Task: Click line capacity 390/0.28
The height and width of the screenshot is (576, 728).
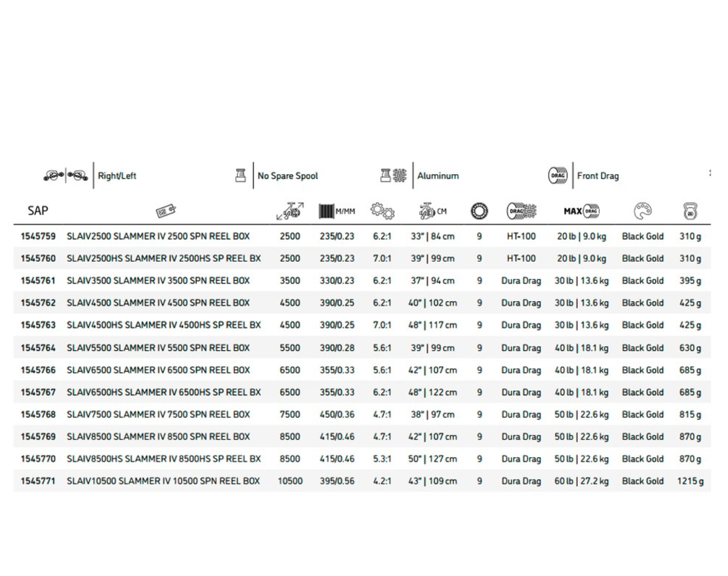Action: point(337,348)
